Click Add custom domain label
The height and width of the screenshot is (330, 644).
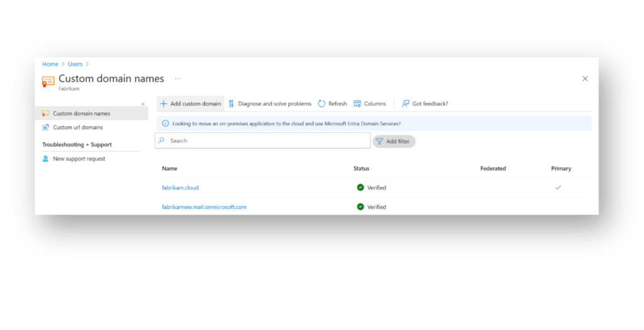[x=196, y=104]
